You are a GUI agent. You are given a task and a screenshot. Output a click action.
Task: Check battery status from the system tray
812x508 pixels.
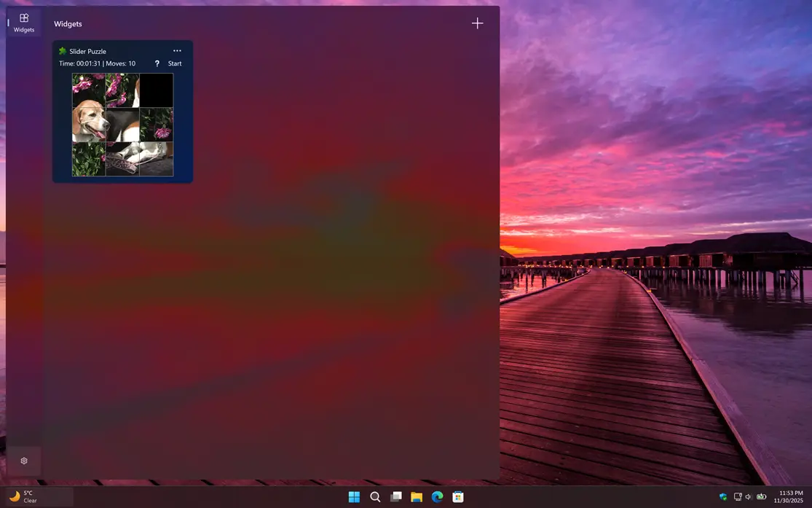point(760,496)
